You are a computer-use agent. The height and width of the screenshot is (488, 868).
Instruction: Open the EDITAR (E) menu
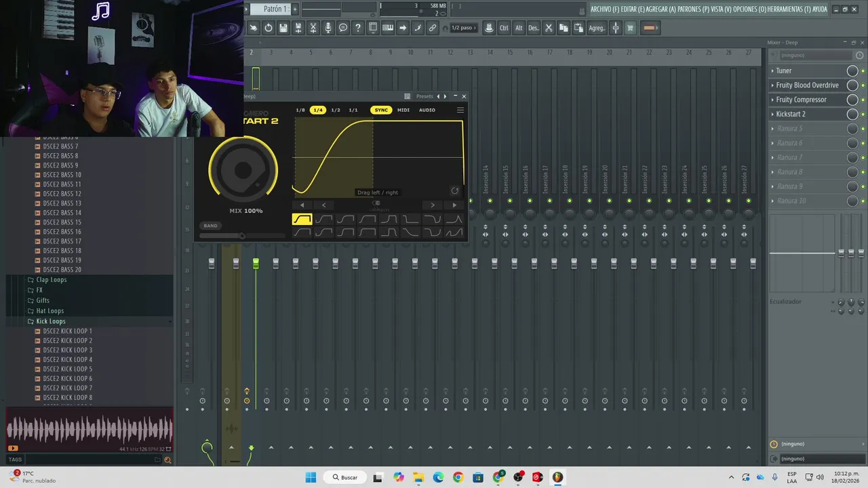point(633,9)
